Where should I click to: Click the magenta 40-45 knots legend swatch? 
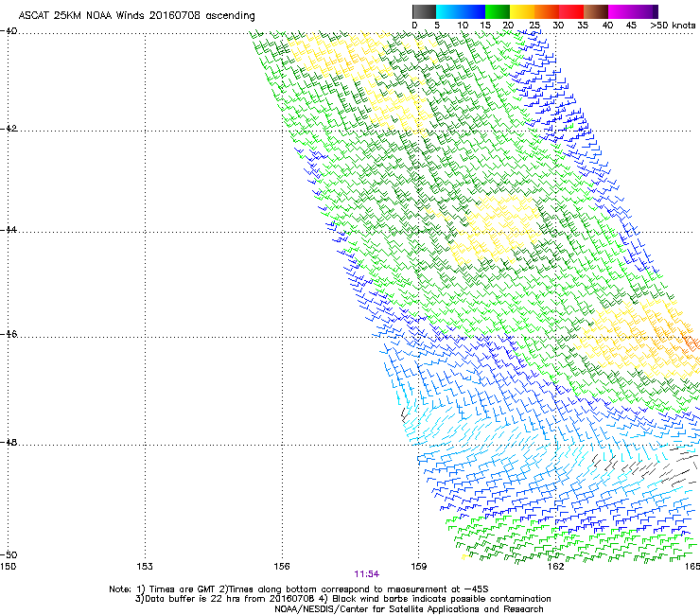(x=621, y=11)
